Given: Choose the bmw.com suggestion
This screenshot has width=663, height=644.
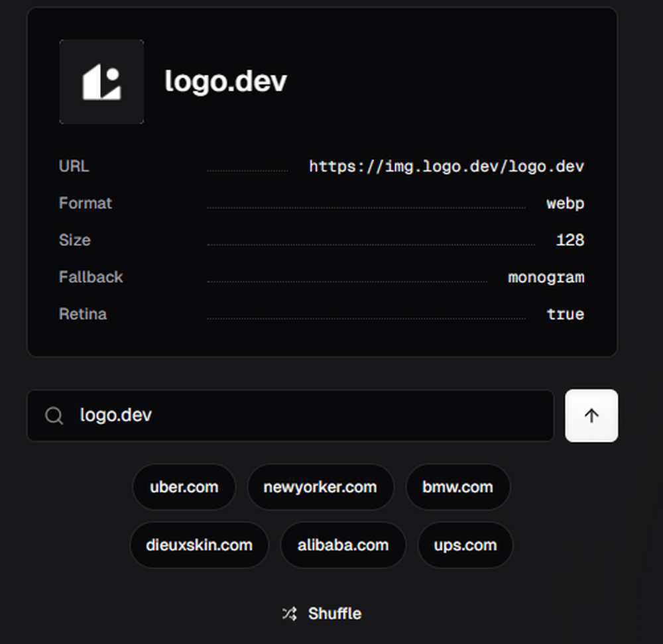Looking at the screenshot, I should [x=458, y=487].
